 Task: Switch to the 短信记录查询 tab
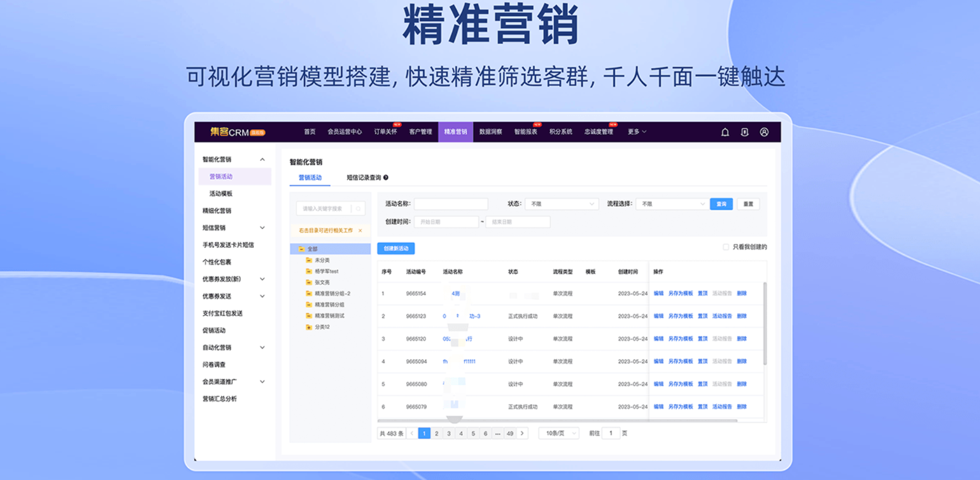click(x=363, y=178)
